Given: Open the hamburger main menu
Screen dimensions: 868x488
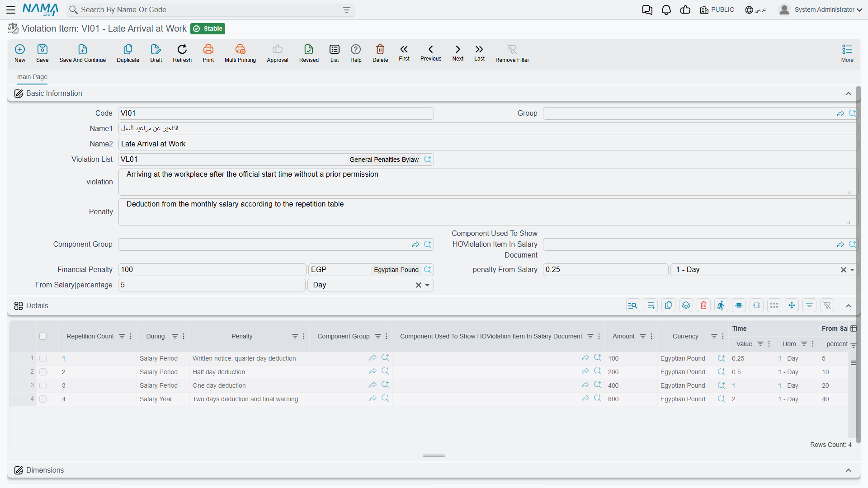Looking at the screenshot, I should pyautogui.click(x=11, y=10).
